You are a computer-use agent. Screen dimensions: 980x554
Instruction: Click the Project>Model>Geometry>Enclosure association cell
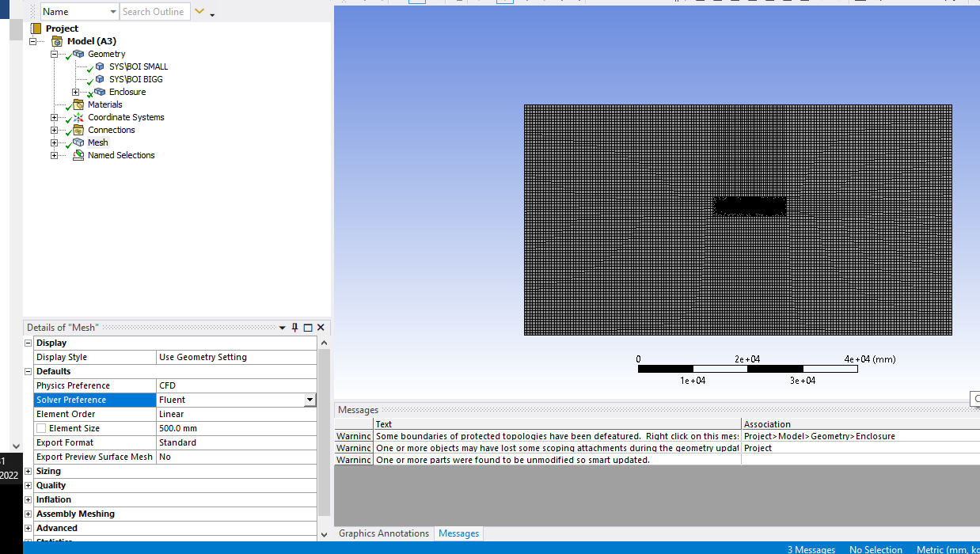point(860,436)
